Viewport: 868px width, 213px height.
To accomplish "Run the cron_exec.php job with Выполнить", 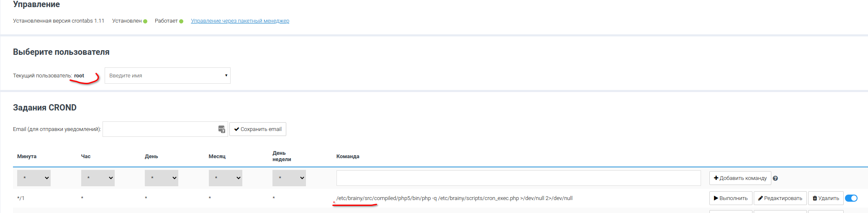I will [731, 198].
